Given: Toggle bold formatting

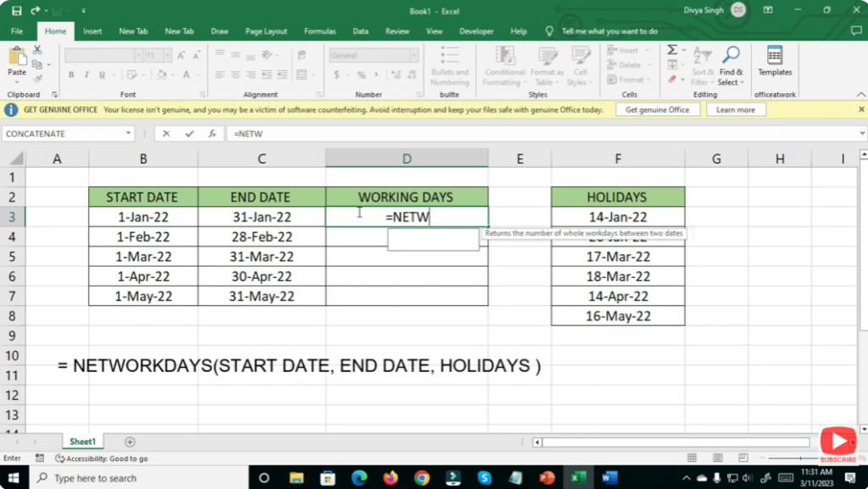Looking at the screenshot, I should [x=71, y=75].
